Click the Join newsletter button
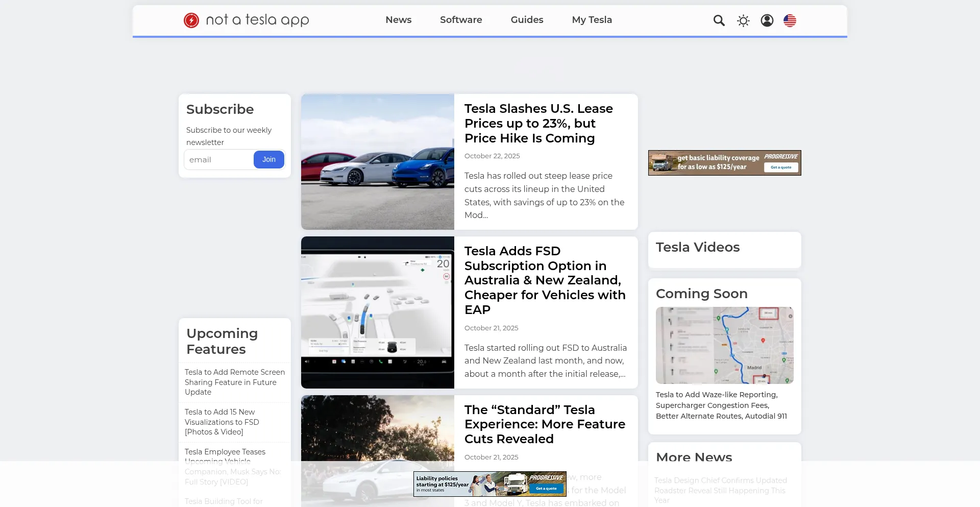The height and width of the screenshot is (507, 980). click(268, 160)
